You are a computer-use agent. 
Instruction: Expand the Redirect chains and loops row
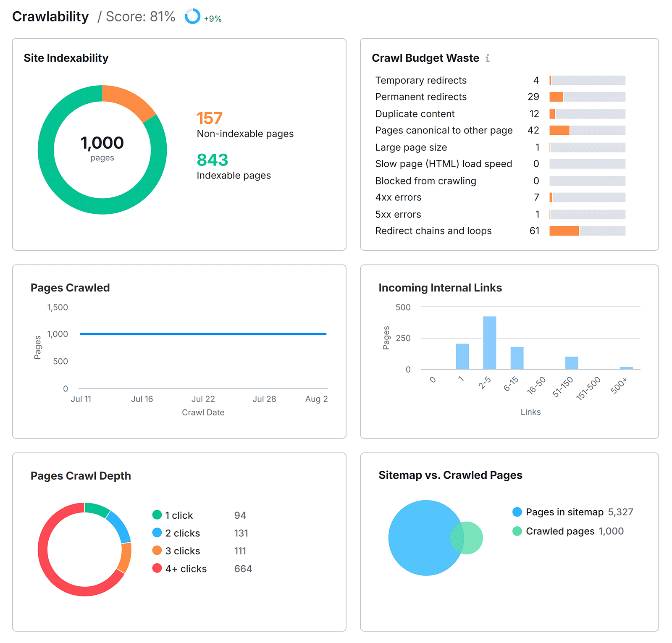433,231
